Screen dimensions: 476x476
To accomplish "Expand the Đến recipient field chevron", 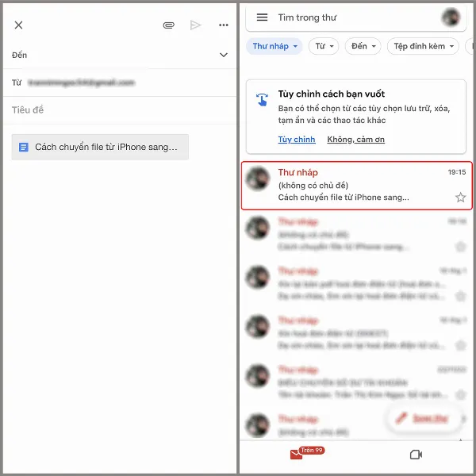I will coord(224,55).
